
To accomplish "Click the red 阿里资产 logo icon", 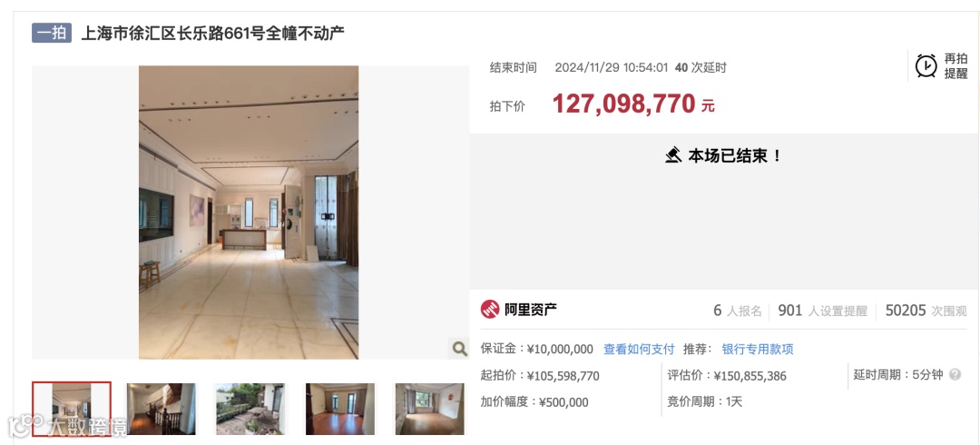I will (x=490, y=310).
